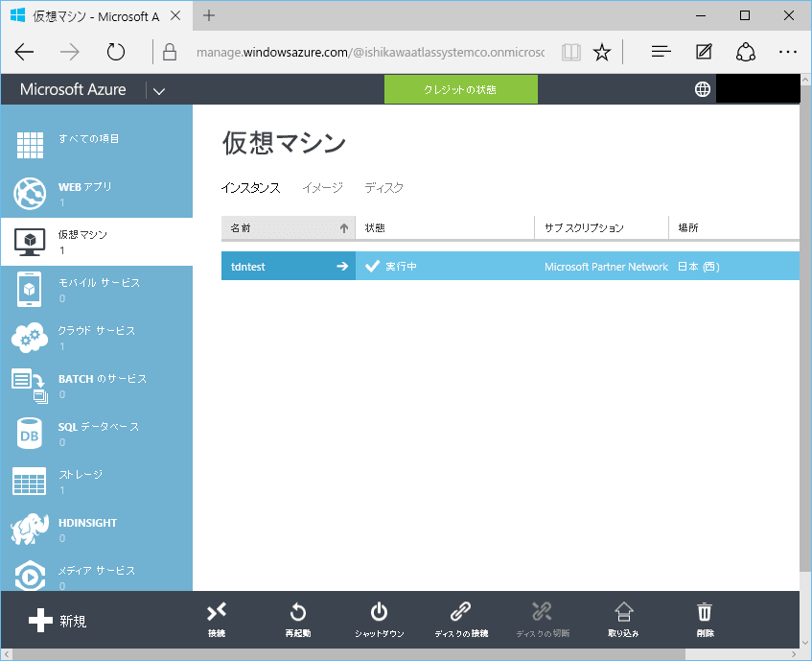Click the Microsoft Azure logo text

(73, 89)
